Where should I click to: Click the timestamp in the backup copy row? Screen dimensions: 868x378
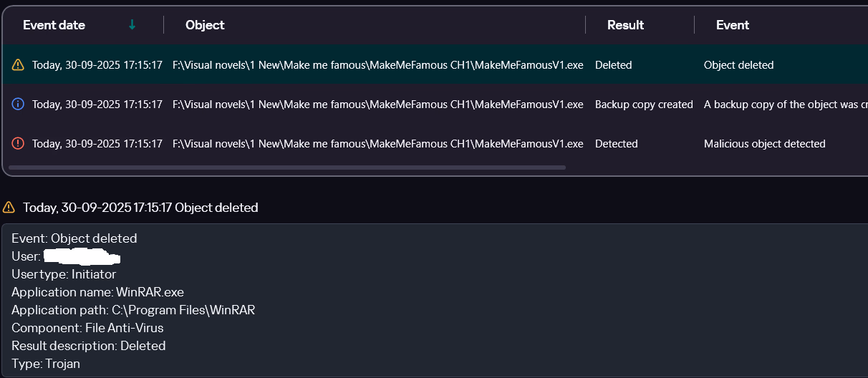[97, 105]
